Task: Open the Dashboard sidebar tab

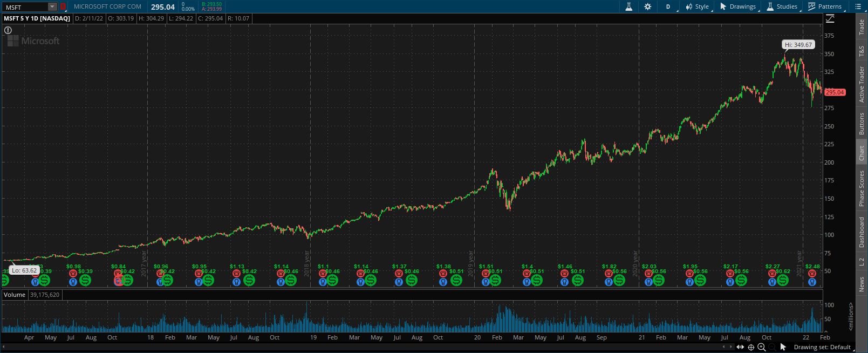Action: [x=862, y=233]
